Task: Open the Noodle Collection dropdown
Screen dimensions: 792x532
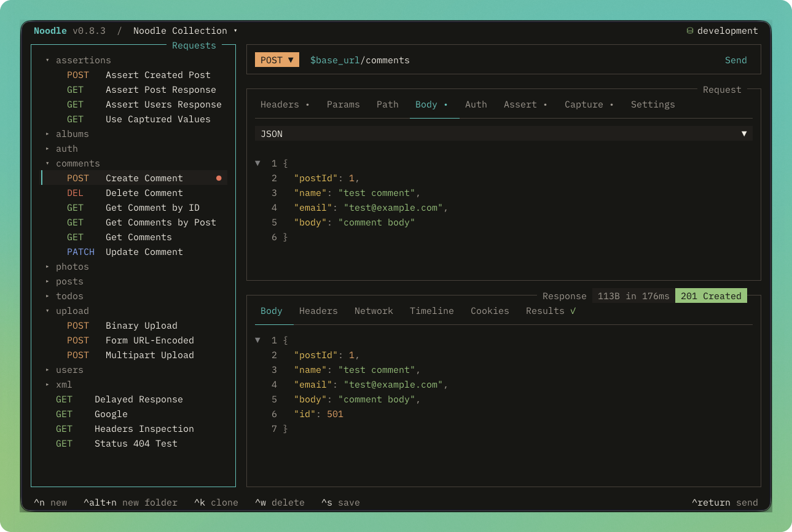Action: tap(185, 31)
